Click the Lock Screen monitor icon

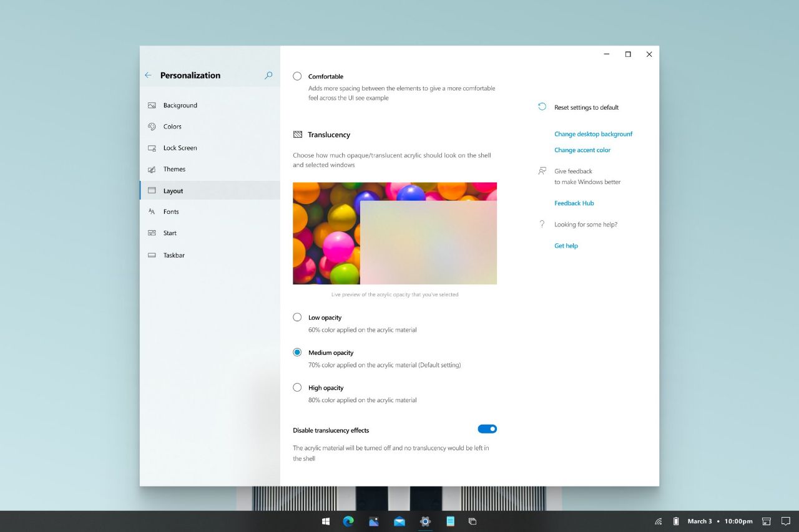[x=152, y=148]
